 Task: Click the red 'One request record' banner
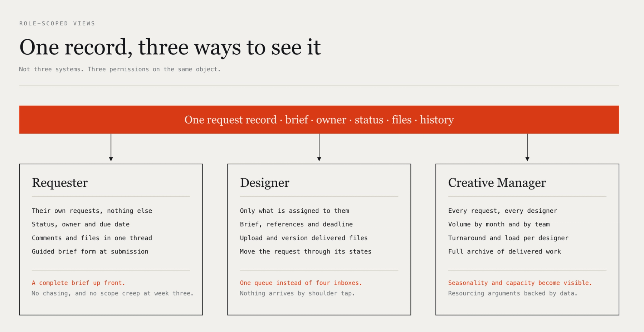[319, 120]
